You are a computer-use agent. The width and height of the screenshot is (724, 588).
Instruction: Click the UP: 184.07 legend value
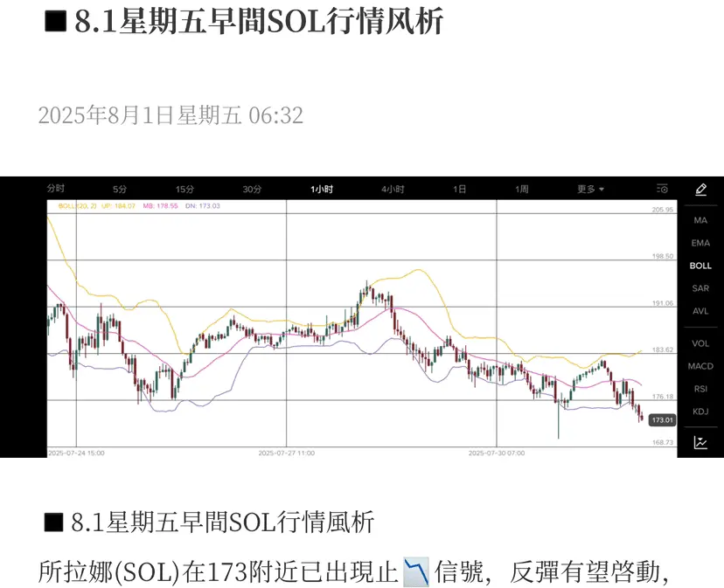pyautogui.click(x=118, y=206)
